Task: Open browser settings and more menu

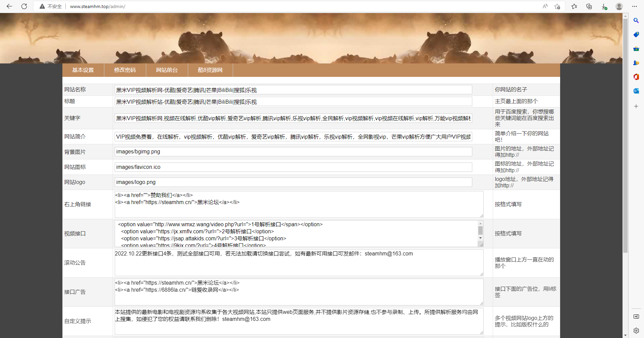Action: coord(634,6)
